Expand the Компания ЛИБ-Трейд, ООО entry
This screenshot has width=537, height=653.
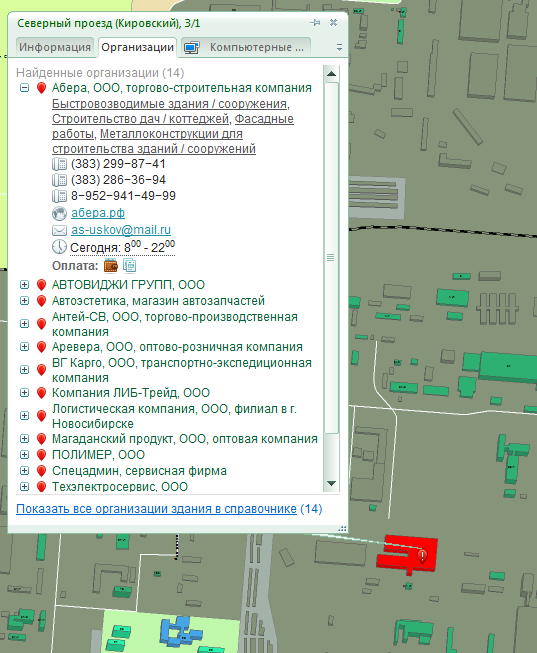point(25,392)
